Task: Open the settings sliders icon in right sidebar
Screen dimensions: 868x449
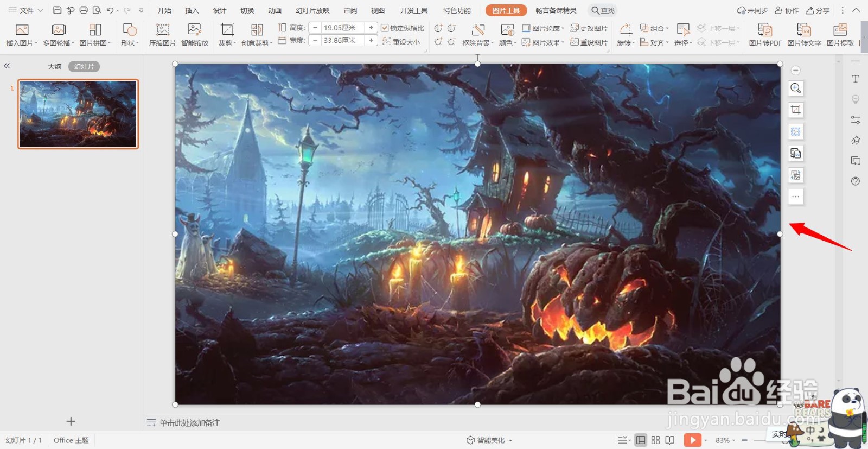Action: 856,119
